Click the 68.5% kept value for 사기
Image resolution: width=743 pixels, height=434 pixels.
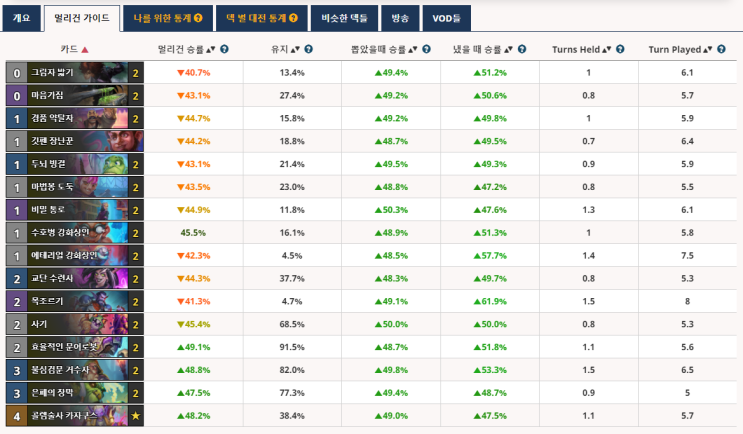292,324
